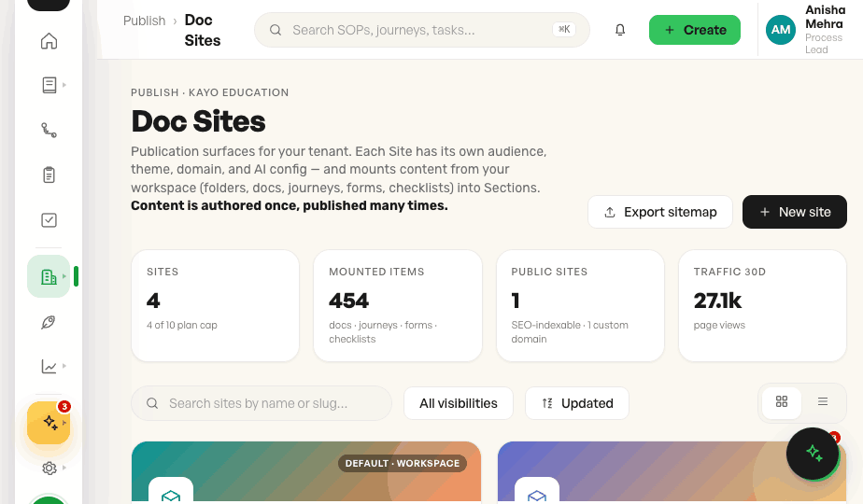Click the Traffic 30D stat card
This screenshot has height=504, width=863.
click(x=762, y=306)
